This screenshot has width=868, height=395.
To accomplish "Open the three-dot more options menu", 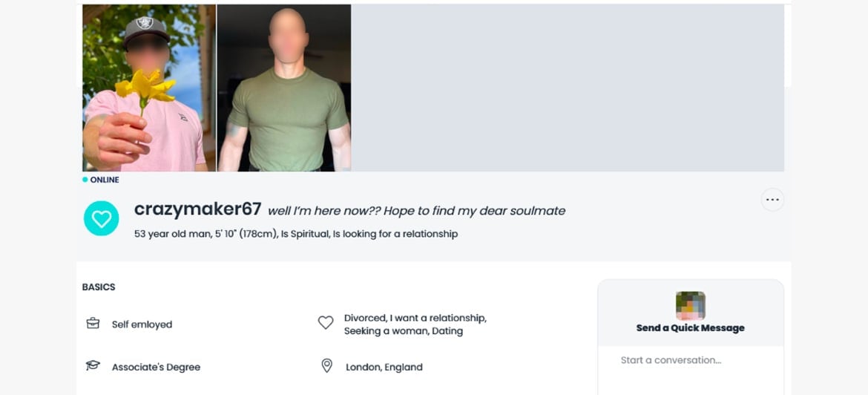I will (772, 200).
